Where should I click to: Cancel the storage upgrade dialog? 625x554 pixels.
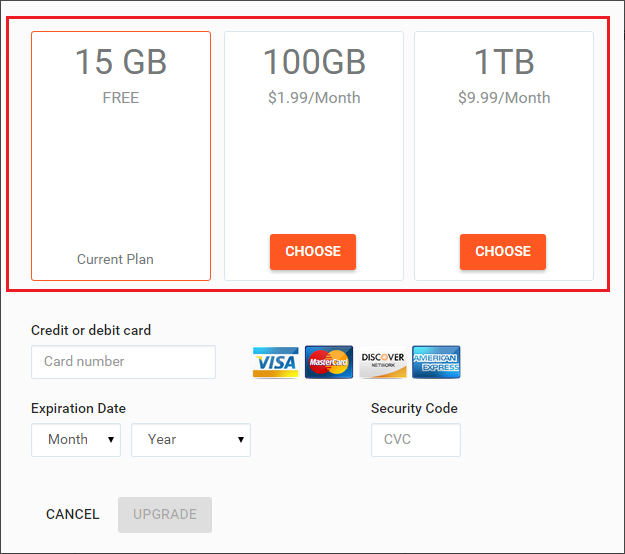tap(73, 515)
